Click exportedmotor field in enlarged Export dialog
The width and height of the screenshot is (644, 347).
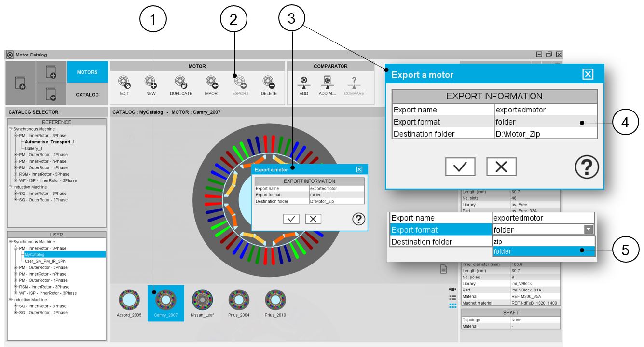click(546, 110)
